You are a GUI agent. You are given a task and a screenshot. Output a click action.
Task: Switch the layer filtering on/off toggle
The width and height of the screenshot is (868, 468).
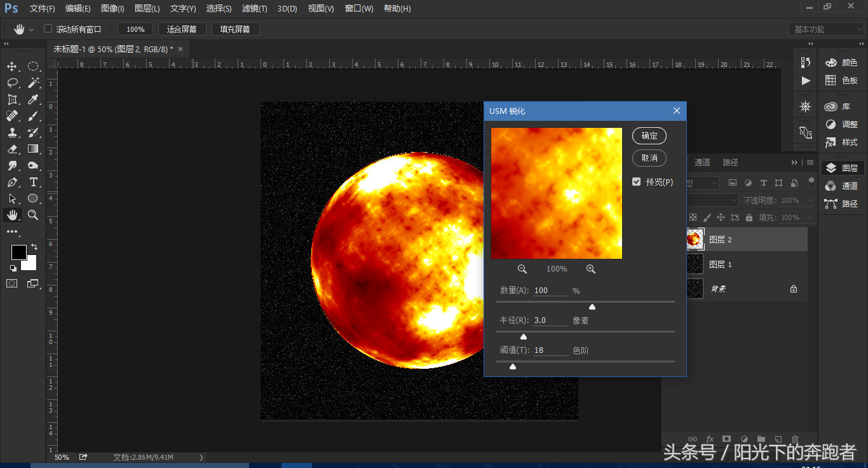[x=811, y=182]
